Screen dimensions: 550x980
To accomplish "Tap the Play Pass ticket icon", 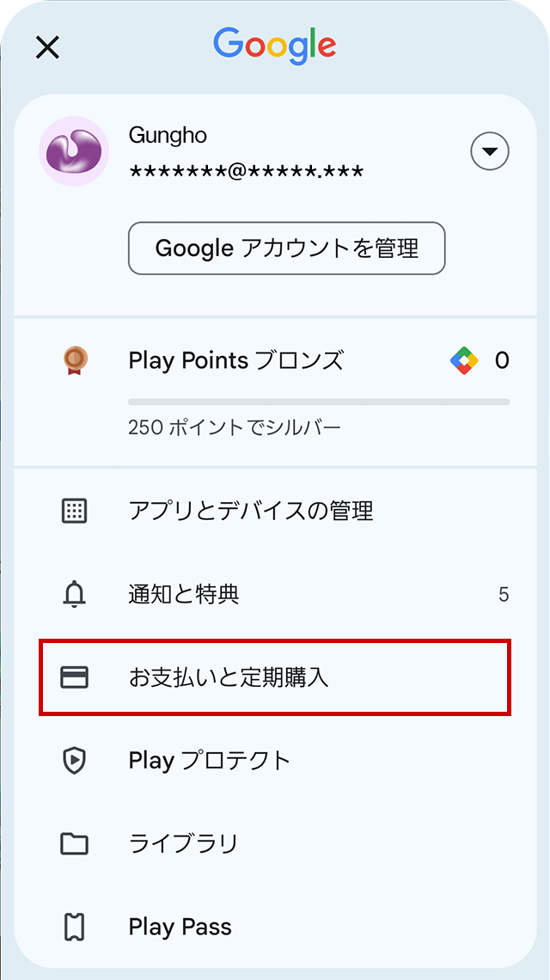I will pyautogui.click(x=75, y=927).
